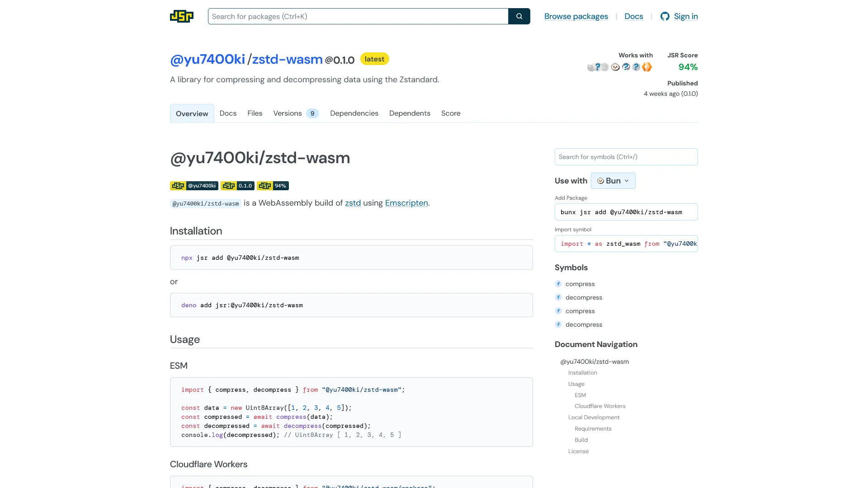
Task: Click the zstd hyperlink in description
Action: [353, 203]
